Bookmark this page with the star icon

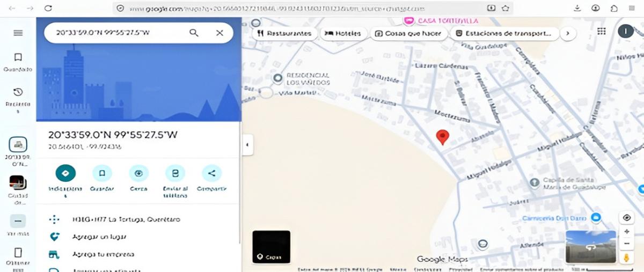[505, 8]
